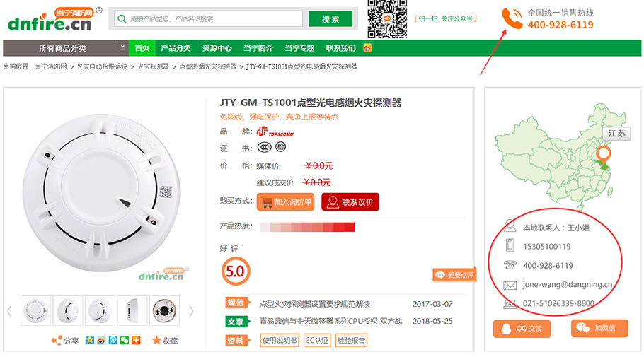Show next product thumbnails with right arrow
644x357 pixels.
tap(191, 310)
